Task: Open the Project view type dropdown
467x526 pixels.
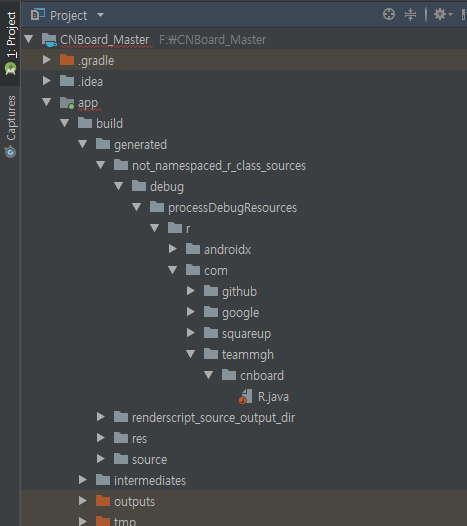Action: (100, 15)
